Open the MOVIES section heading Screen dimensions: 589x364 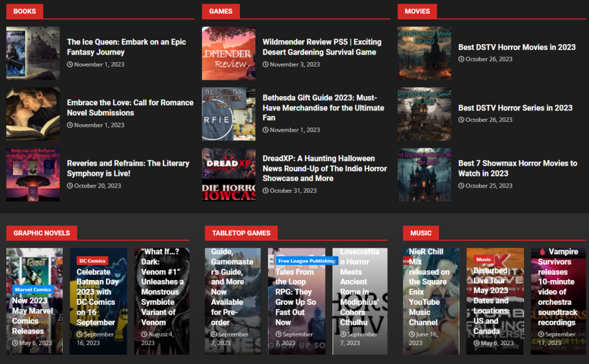pyautogui.click(x=417, y=12)
